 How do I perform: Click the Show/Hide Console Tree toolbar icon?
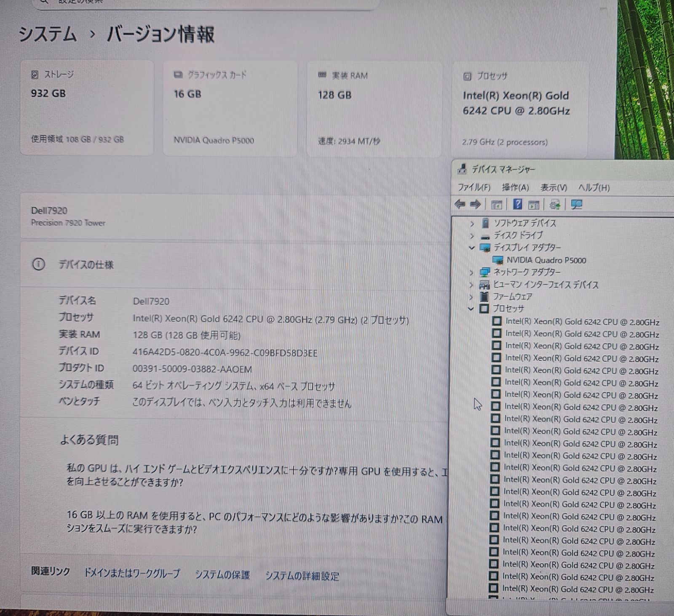[497, 205]
